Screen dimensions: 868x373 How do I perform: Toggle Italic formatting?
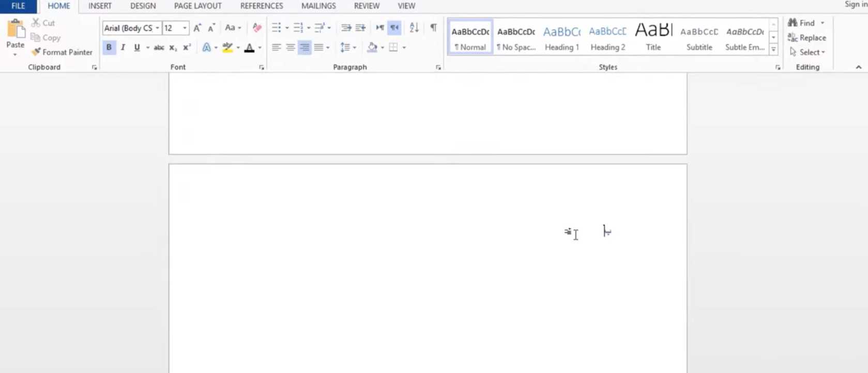tap(123, 48)
